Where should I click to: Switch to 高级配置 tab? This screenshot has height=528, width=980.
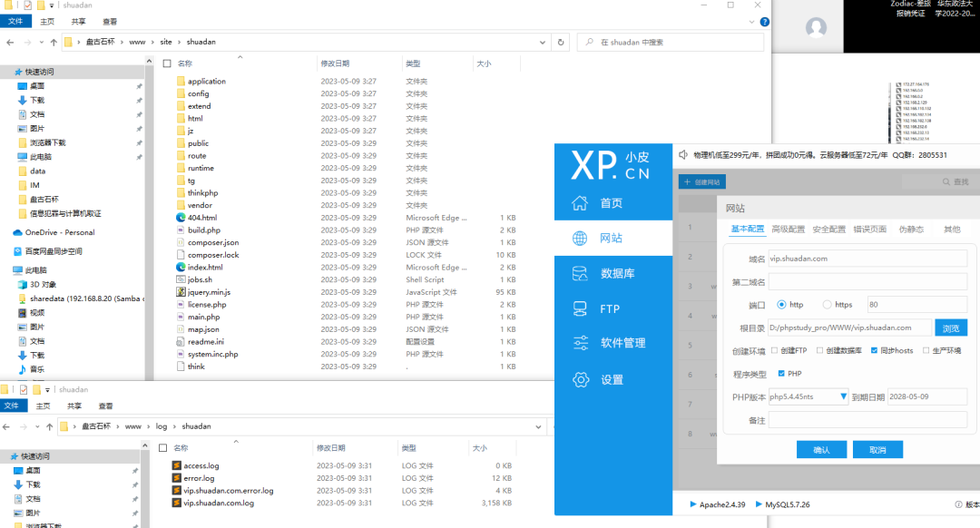(x=789, y=230)
